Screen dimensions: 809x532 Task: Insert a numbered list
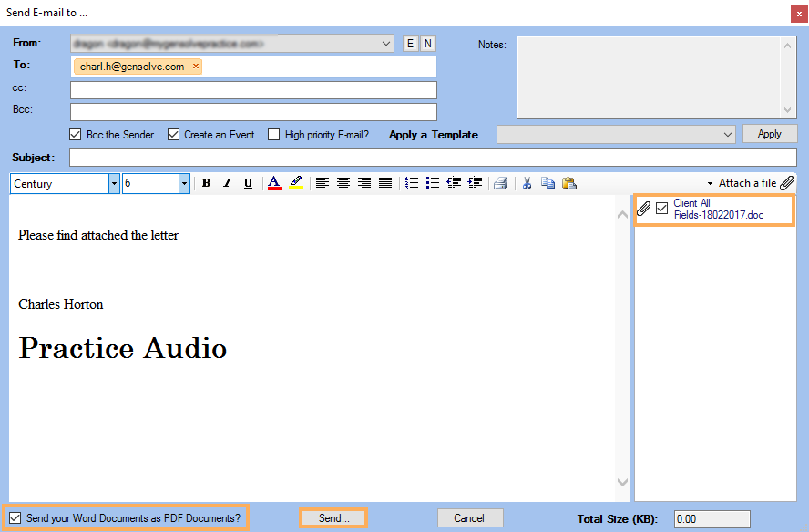[412, 183]
